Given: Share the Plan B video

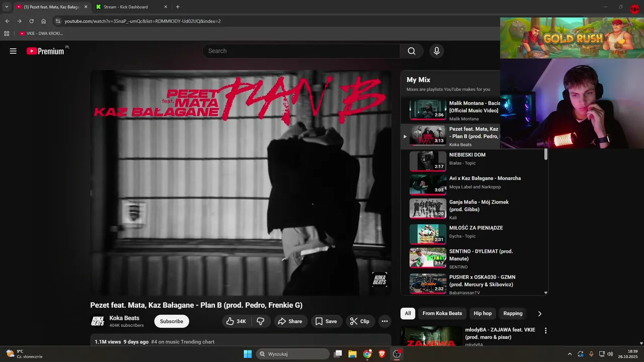Looking at the screenshot, I should coord(290,321).
